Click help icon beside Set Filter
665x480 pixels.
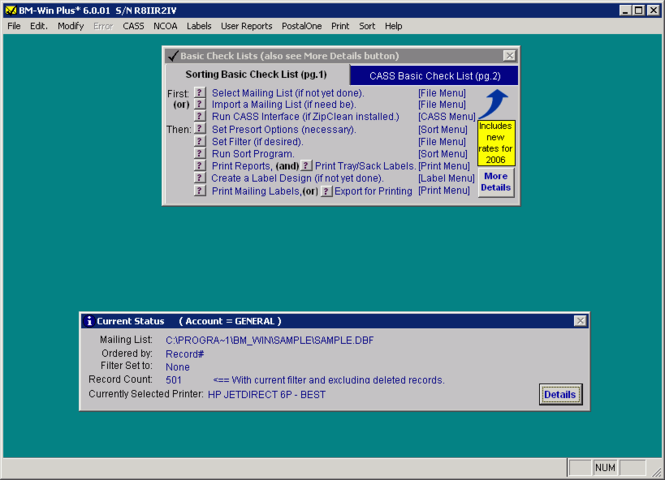click(200, 141)
